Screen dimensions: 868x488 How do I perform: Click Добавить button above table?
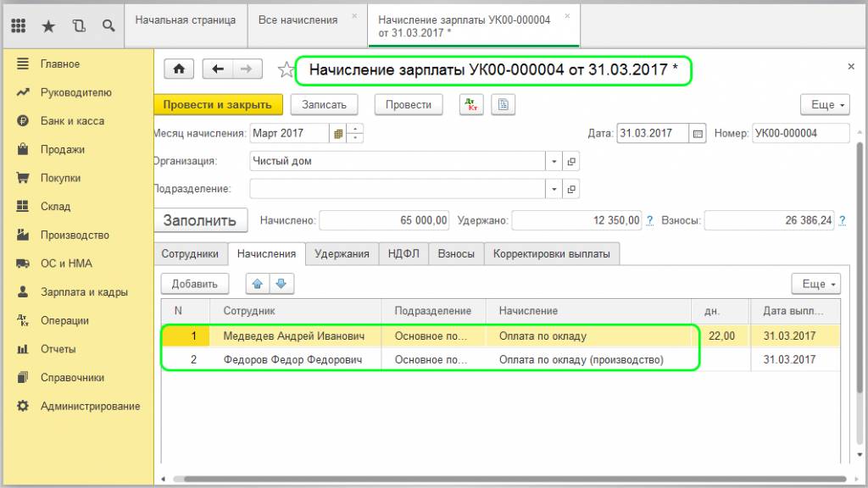(x=194, y=284)
